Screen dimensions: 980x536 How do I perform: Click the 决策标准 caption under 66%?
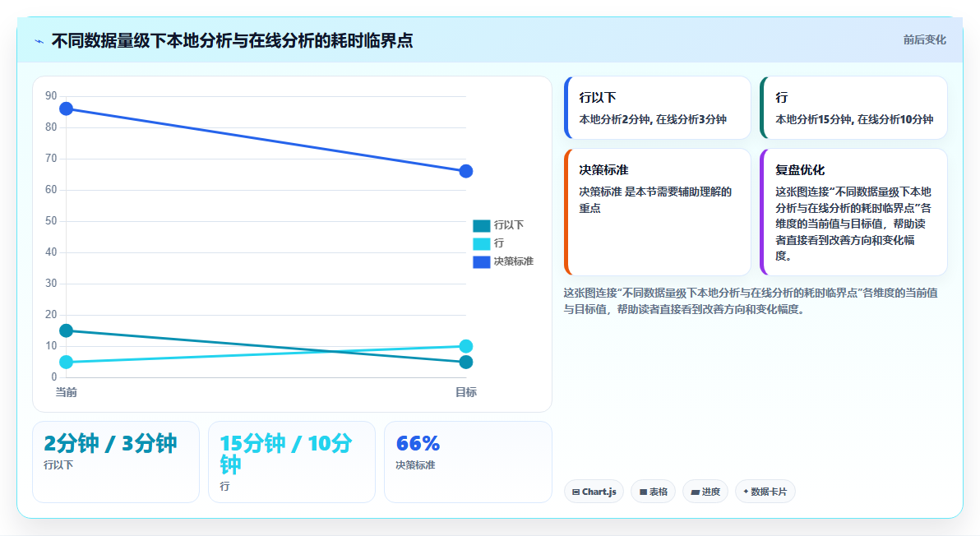(416, 465)
